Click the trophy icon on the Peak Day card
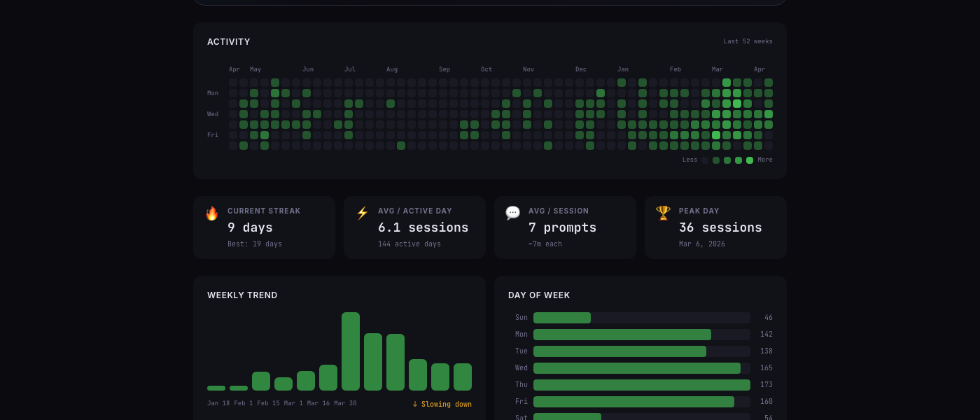This screenshot has width=980, height=420. pyautogui.click(x=664, y=212)
